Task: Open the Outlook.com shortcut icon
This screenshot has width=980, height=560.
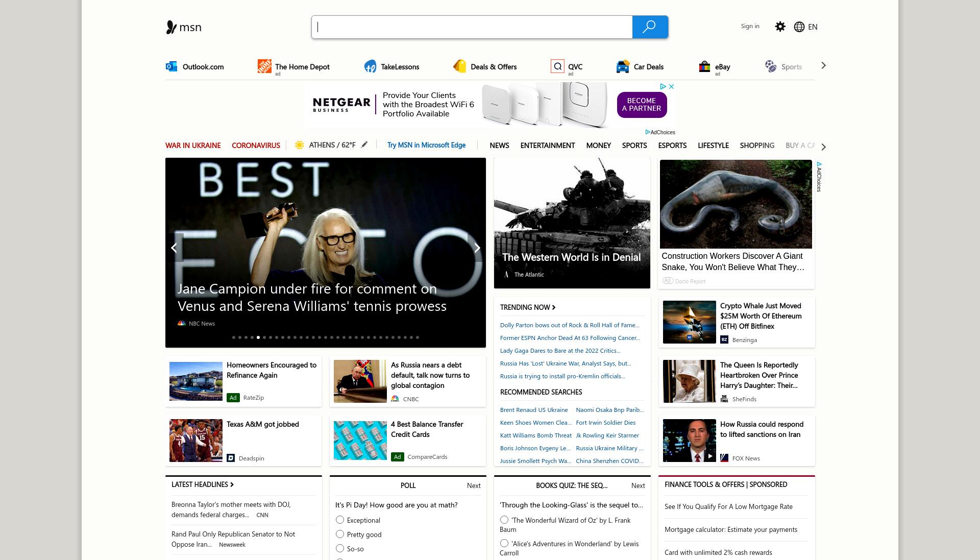Action: click(x=171, y=66)
